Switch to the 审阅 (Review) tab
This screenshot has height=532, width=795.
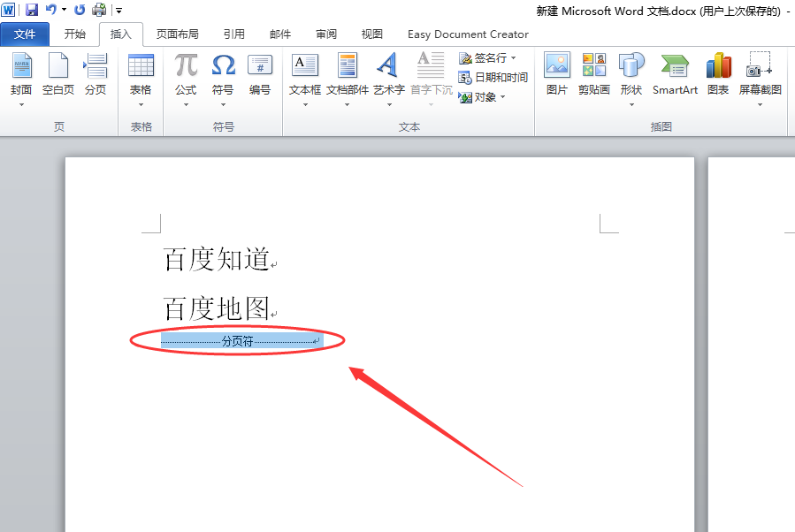point(326,34)
